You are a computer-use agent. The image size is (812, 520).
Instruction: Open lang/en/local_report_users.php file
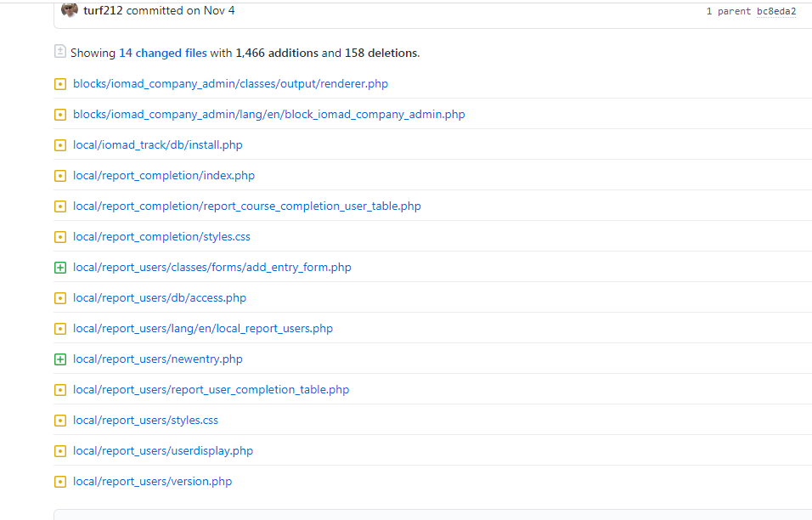point(203,328)
